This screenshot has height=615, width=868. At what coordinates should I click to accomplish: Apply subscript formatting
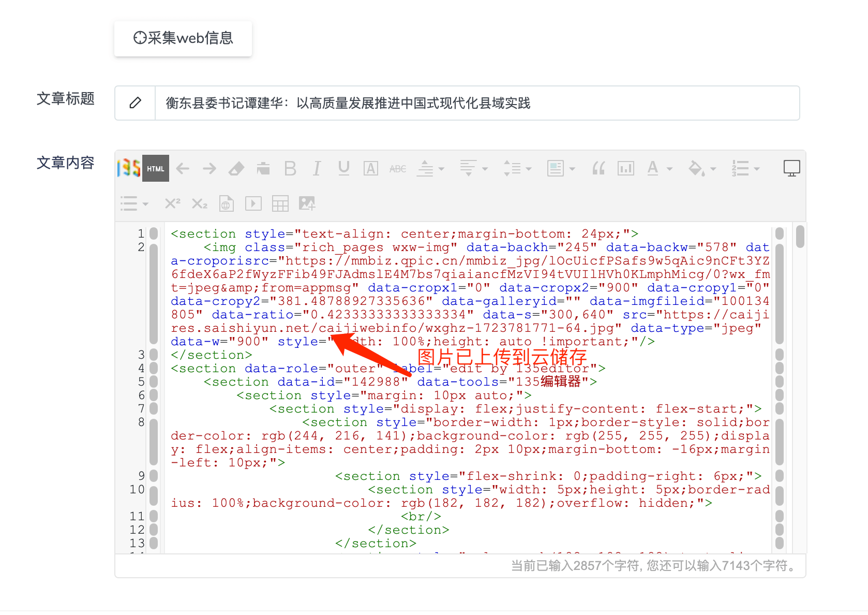point(199,203)
